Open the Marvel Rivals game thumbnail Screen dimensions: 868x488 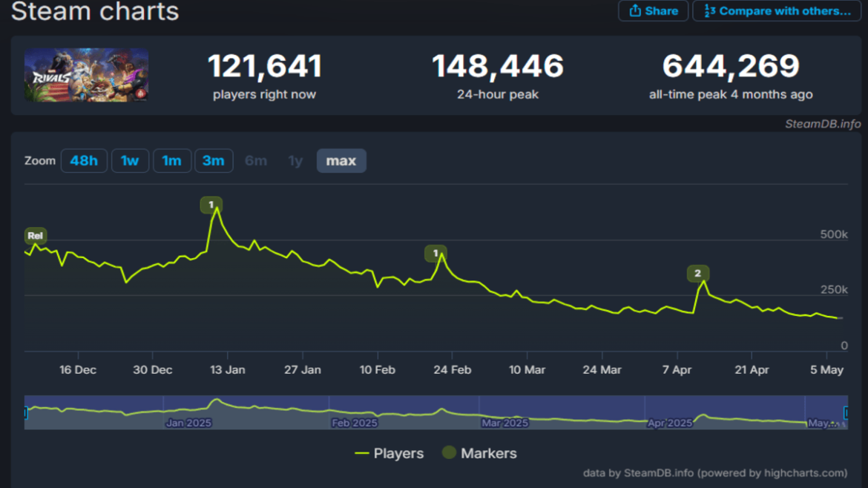click(86, 75)
